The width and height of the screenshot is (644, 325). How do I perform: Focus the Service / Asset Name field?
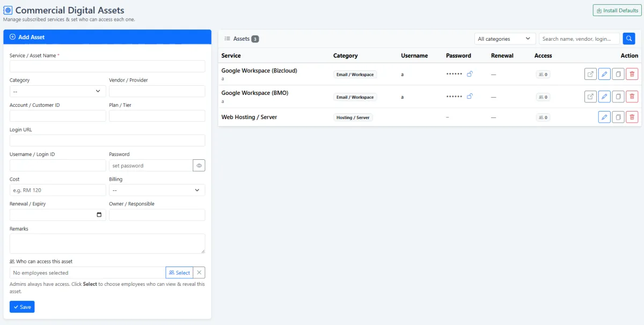click(107, 66)
